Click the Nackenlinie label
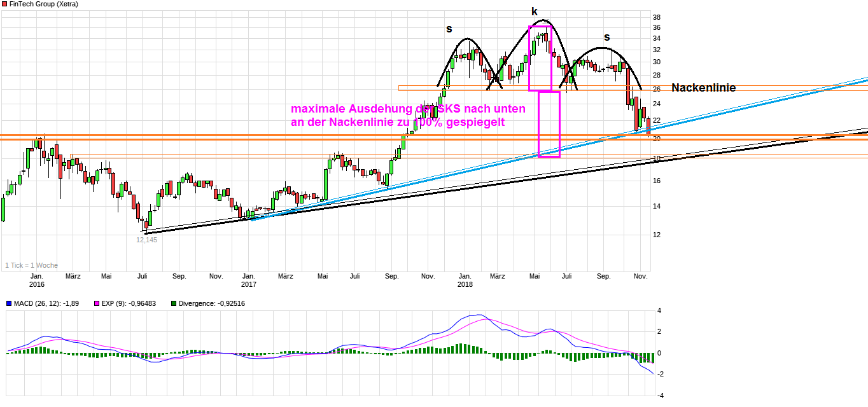868x407 pixels. click(x=703, y=88)
